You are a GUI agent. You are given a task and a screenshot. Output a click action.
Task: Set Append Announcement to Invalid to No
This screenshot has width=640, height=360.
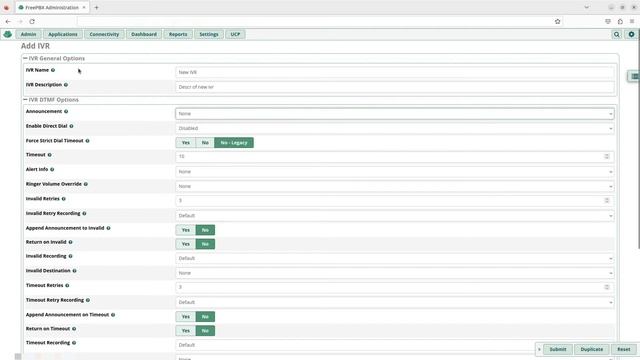205,230
